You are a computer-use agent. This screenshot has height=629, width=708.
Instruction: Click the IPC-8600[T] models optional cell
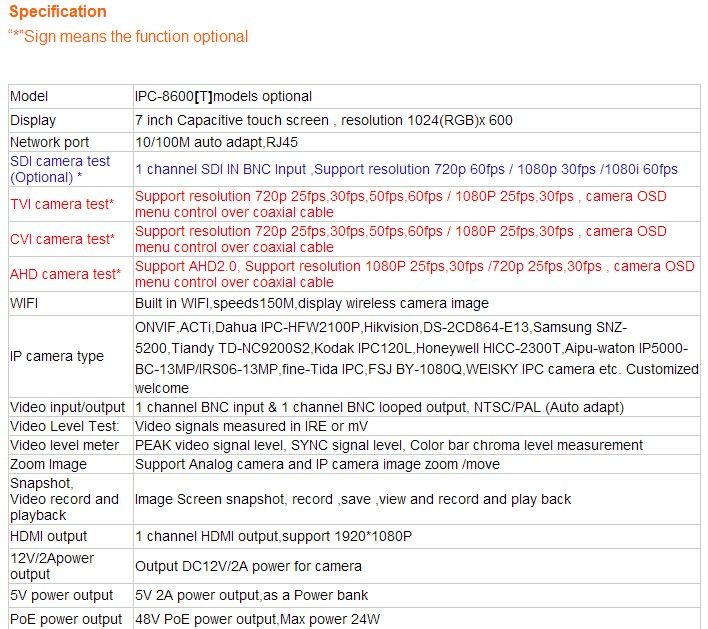(x=224, y=97)
